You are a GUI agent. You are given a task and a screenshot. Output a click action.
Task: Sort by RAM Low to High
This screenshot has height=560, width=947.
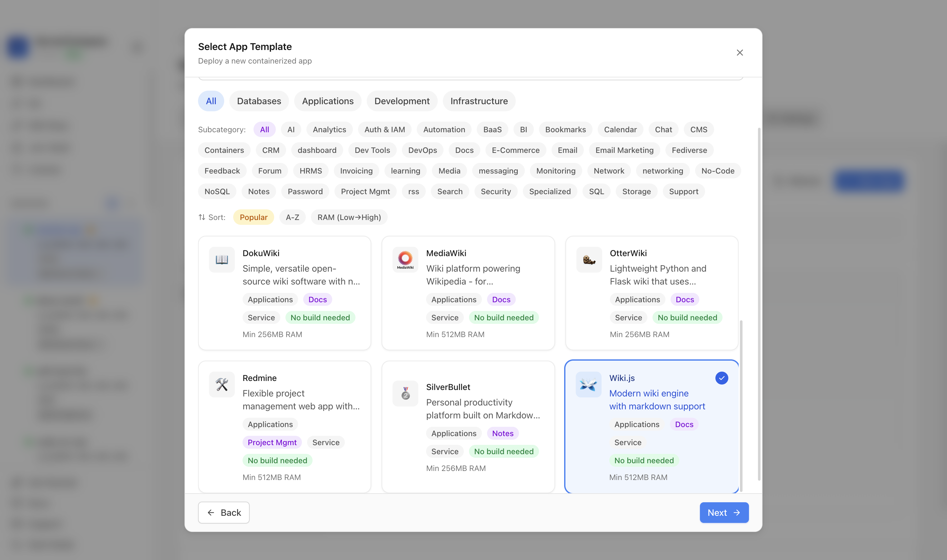pyautogui.click(x=349, y=217)
